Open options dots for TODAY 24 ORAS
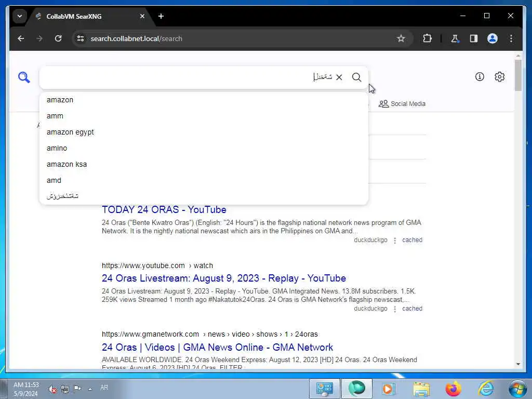The height and width of the screenshot is (399, 532). 395,240
